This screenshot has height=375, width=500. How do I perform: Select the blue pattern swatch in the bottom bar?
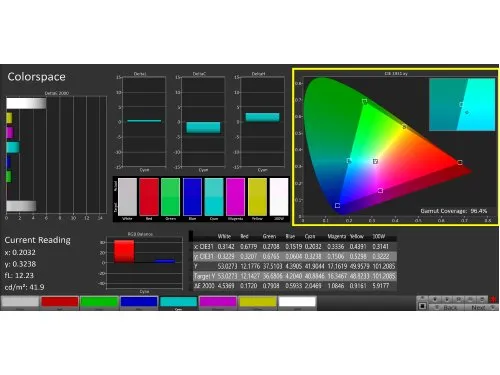pyautogui.click(x=139, y=302)
